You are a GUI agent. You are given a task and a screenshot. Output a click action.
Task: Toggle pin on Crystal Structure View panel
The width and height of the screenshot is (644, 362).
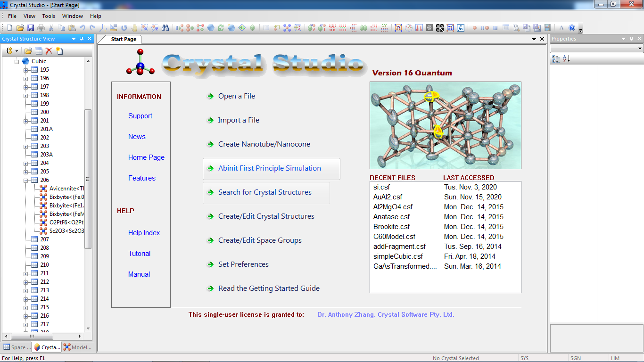pos(82,39)
